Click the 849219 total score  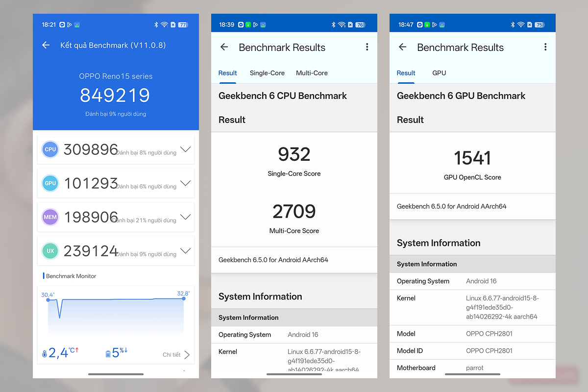(x=115, y=95)
